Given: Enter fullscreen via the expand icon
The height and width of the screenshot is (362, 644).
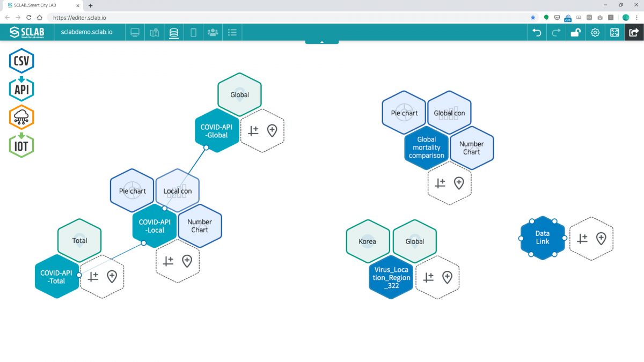Looking at the screenshot, I should point(614,32).
